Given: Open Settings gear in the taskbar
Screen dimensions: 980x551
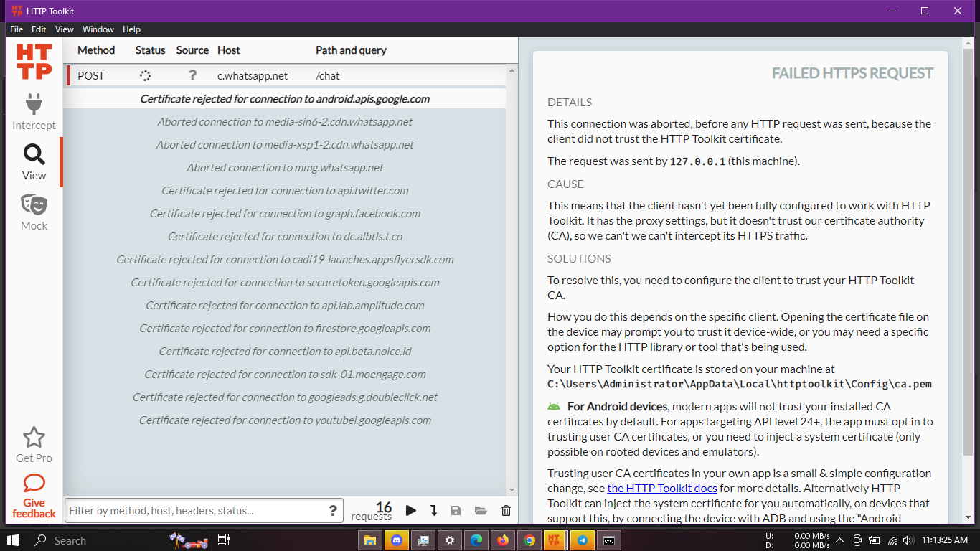Looking at the screenshot, I should pyautogui.click(x=450, y=540).
